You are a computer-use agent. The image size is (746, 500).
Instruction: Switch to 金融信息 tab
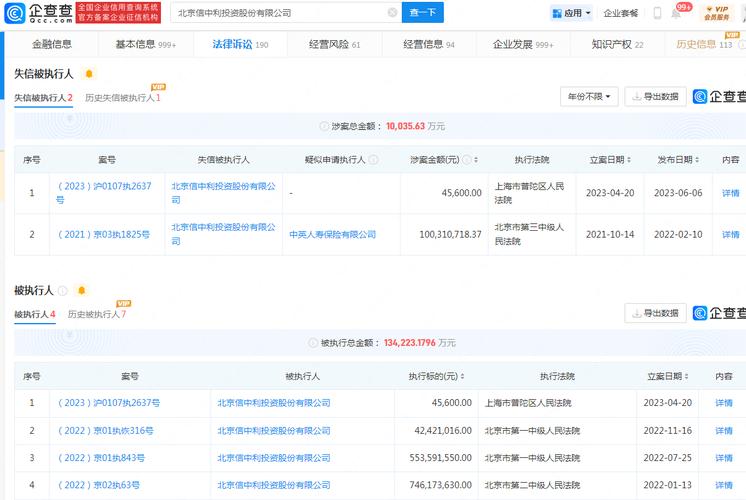(52, 44)
